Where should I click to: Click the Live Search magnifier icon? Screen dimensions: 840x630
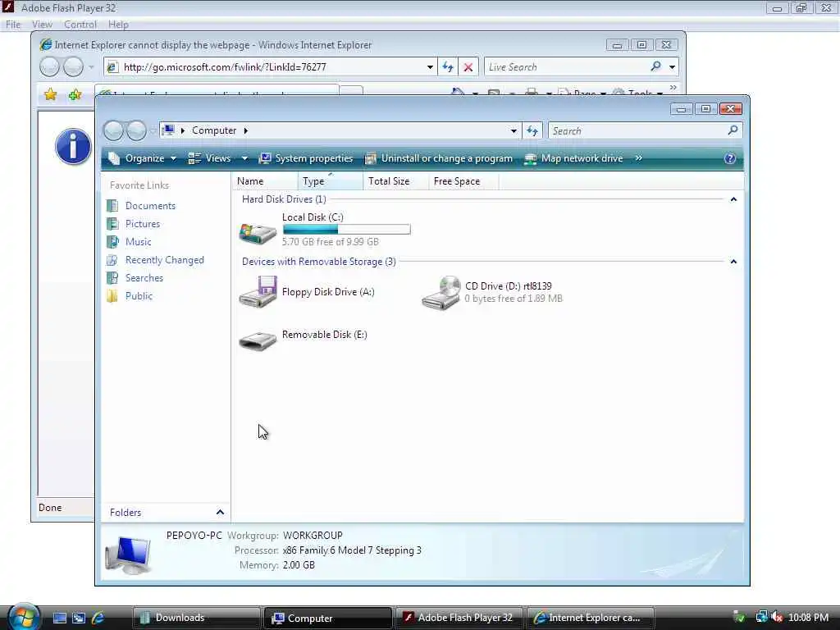pyautogui.click(x=655, y=66)
